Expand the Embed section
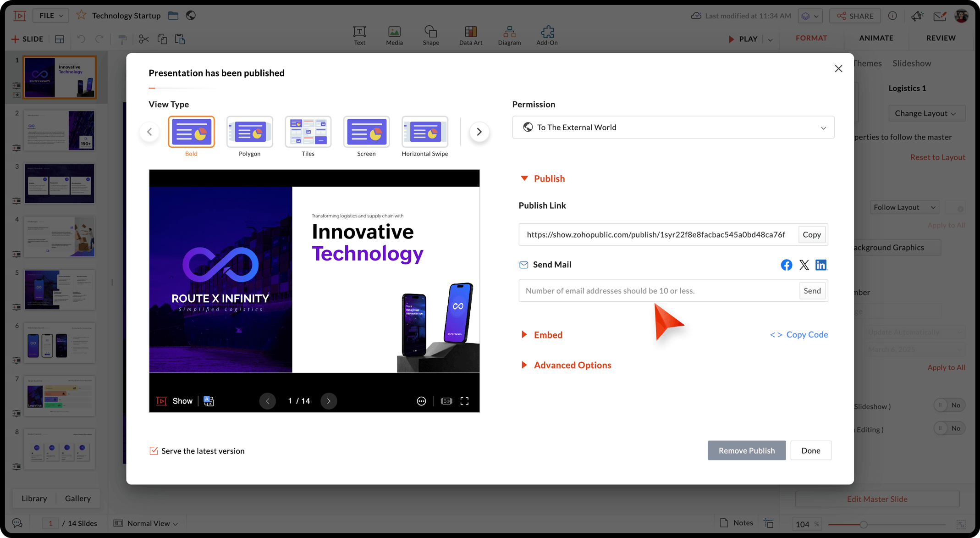This screenshot has height=538, width=980. [547, 335]
